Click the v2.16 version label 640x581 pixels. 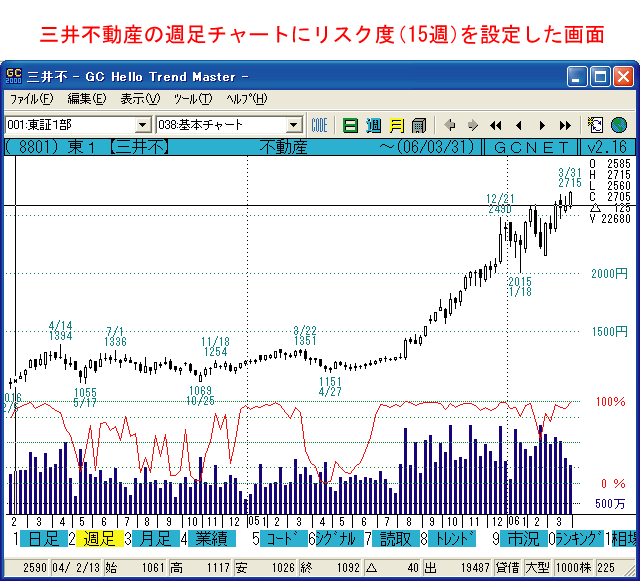point(607,147)
